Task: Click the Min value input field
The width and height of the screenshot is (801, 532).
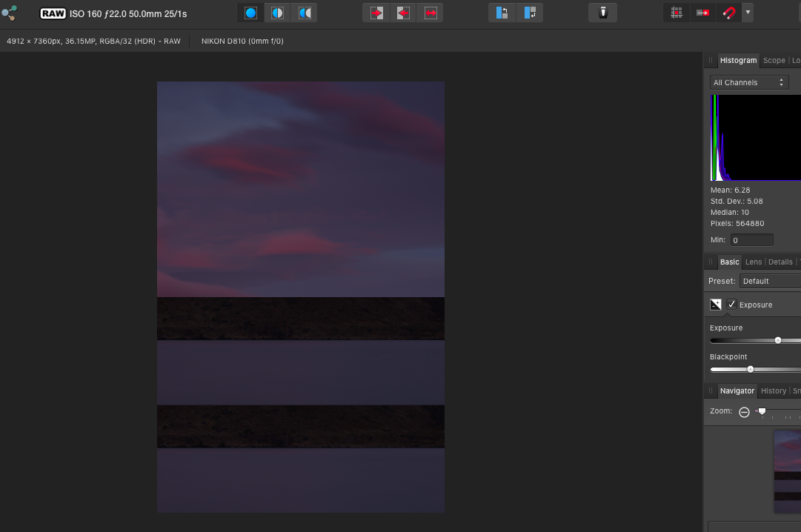Action: click(751, 239)
